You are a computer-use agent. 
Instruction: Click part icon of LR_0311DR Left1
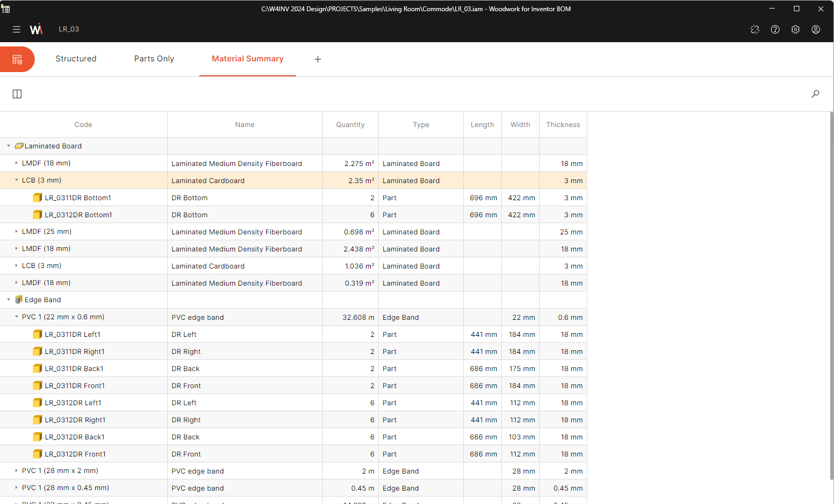[37, 334]
